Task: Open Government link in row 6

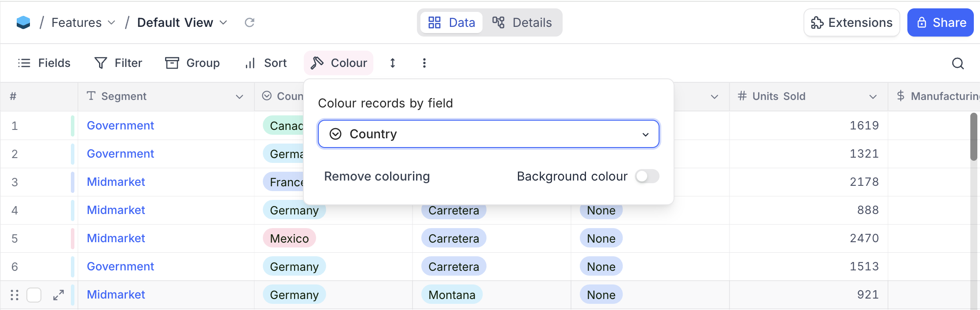Action: [x=120, y=266]
